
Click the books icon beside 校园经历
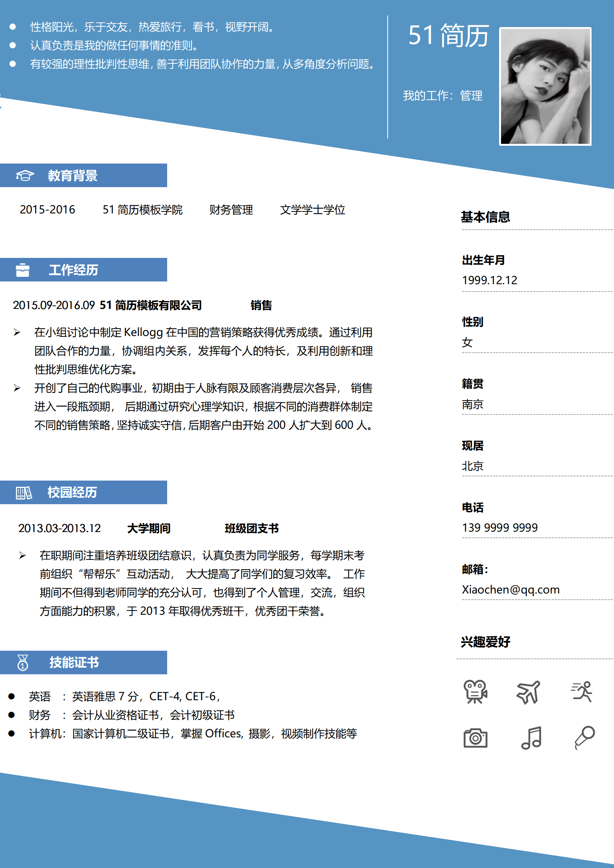pyautogui.click(x=24, y=493)
